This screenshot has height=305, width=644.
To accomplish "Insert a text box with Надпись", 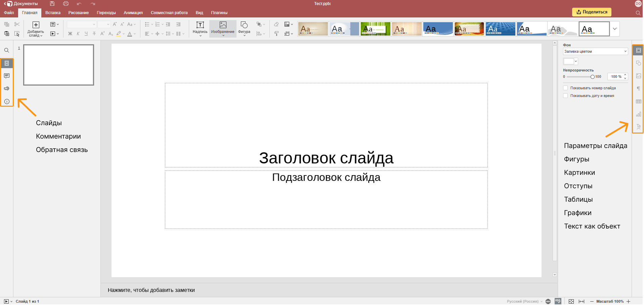I will 200,28.
